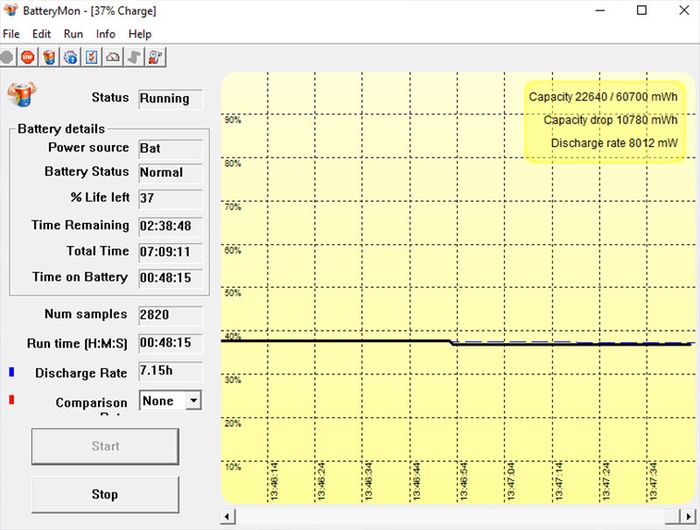700x530 pixels.
Task: Maximize the BatteryMon window
Action: tap(642, 10)
